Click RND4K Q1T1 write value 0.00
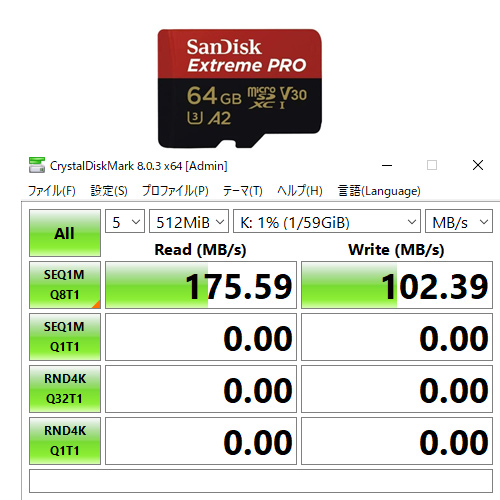The image size is (500, 500). (x=397, y=441)
